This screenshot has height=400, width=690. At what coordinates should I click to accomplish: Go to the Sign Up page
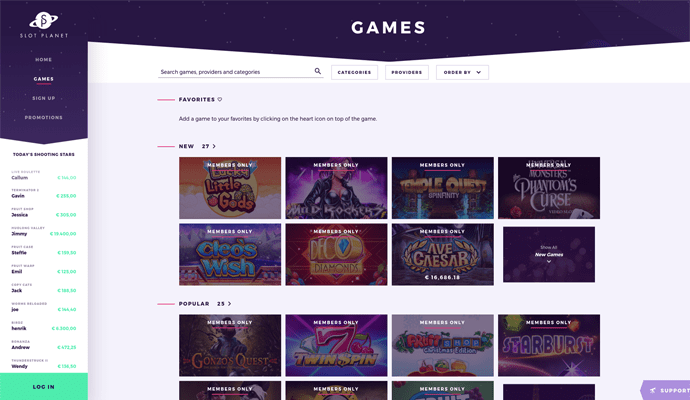point(44,98)
